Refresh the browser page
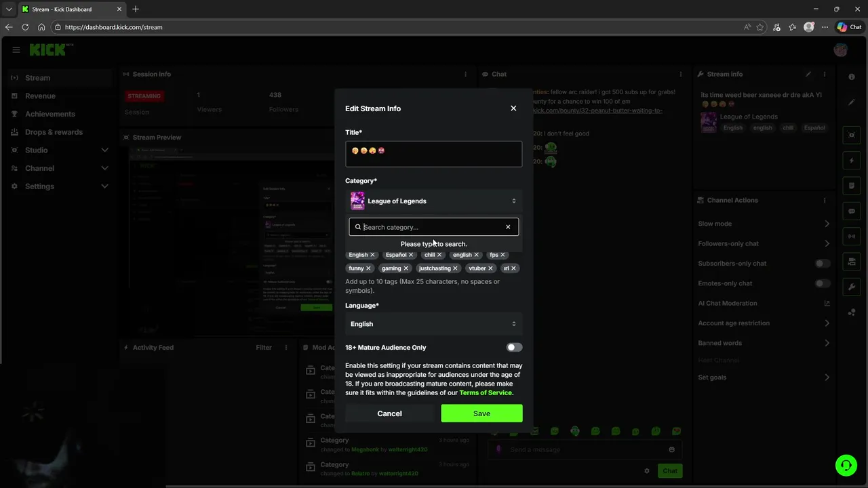Viewport: 868px width, 488px height. (25, 27)
